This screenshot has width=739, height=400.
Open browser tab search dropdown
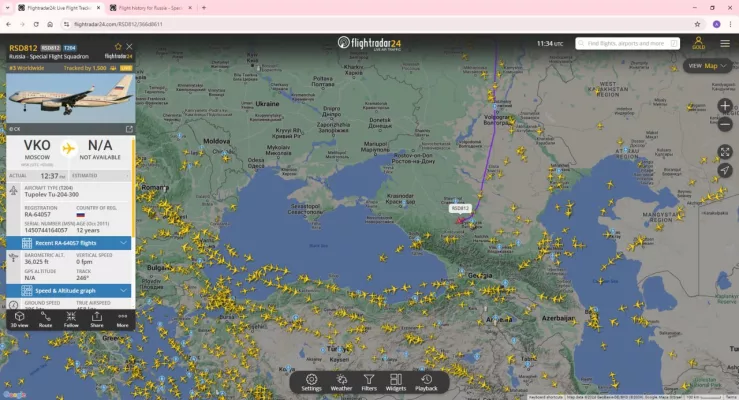coord(7,8)
